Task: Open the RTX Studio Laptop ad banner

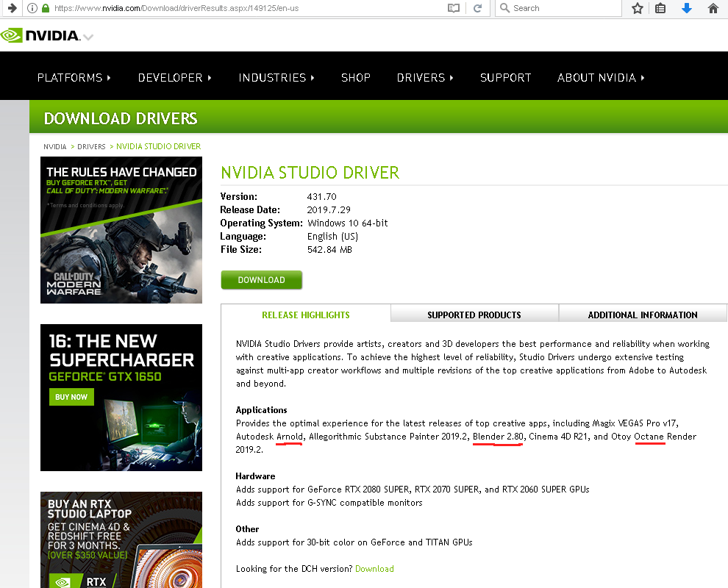Action: pyautogui.click(x=121, y=539)
